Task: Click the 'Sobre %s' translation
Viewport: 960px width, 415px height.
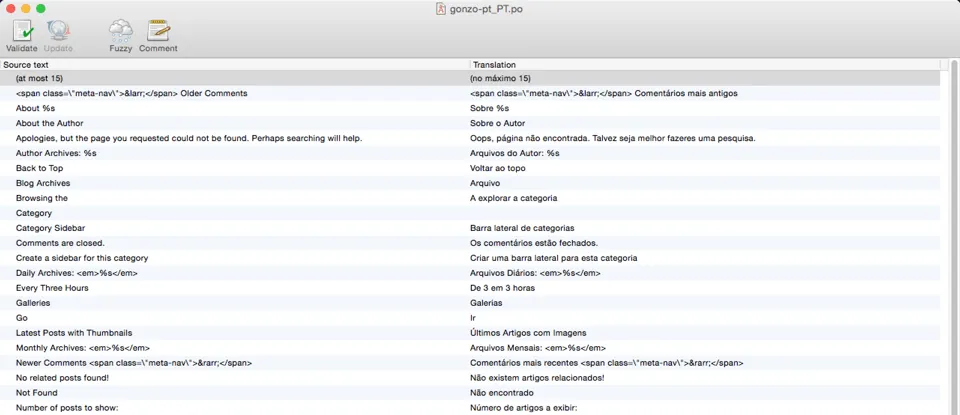Action: [x=489, y=108]
